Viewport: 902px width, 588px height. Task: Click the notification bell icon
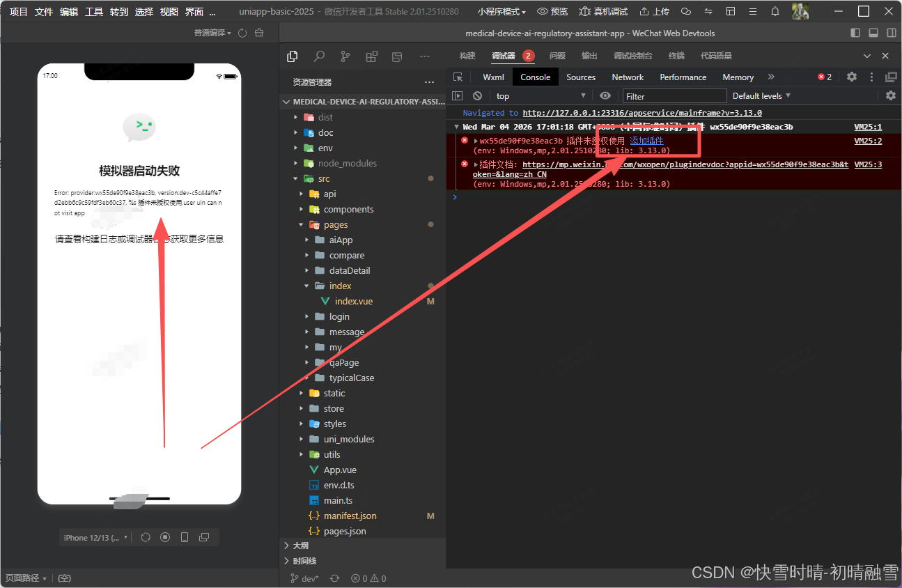[x=775, y=11]
